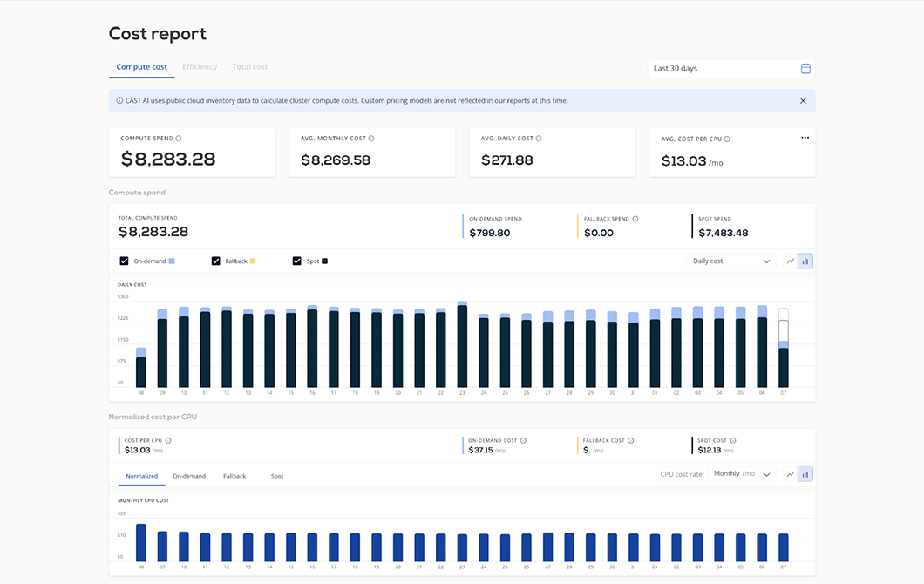Image resolution: width=924 pixels, height=584 pixels.
Task: Select the Spot tab under Normalized cost
Action: point(277,476)
